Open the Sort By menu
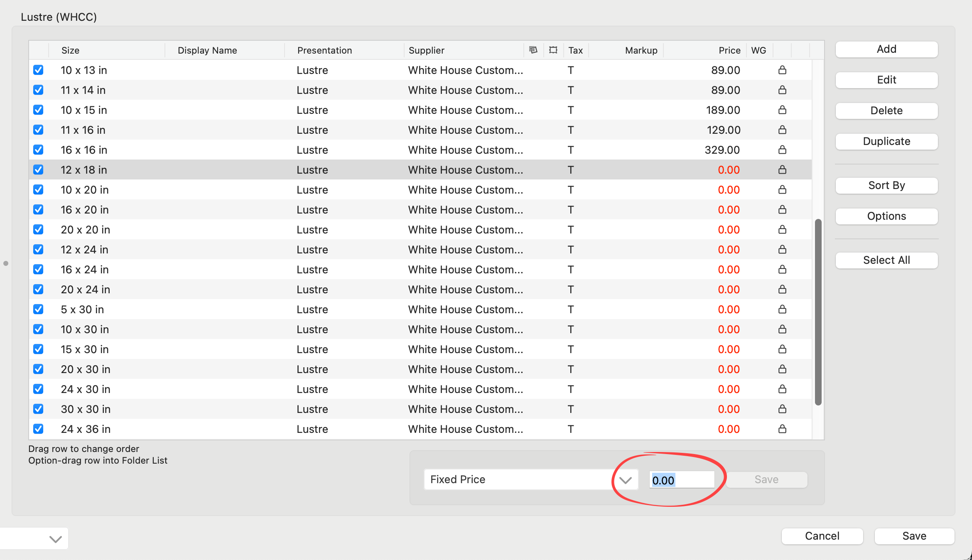 click(x=886, y=185)
